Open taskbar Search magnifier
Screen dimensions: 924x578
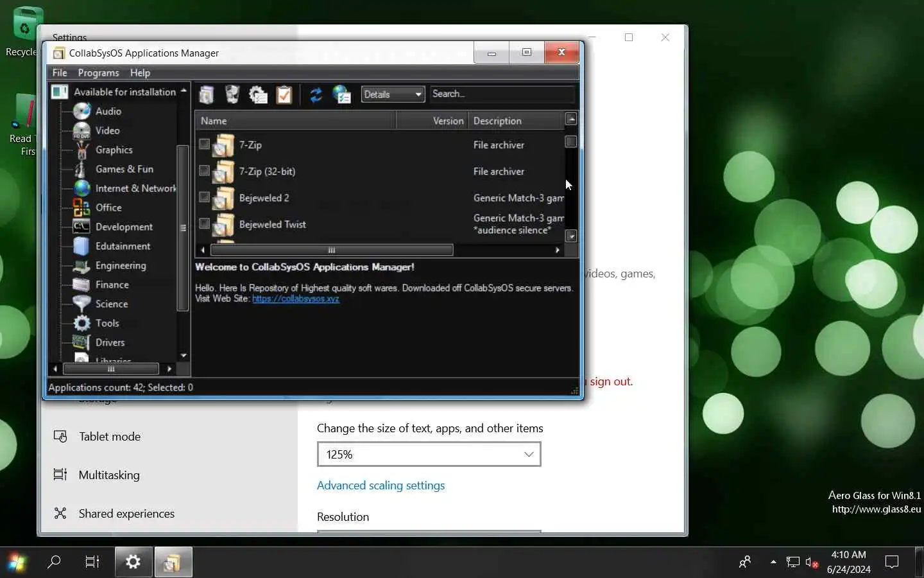55,563
